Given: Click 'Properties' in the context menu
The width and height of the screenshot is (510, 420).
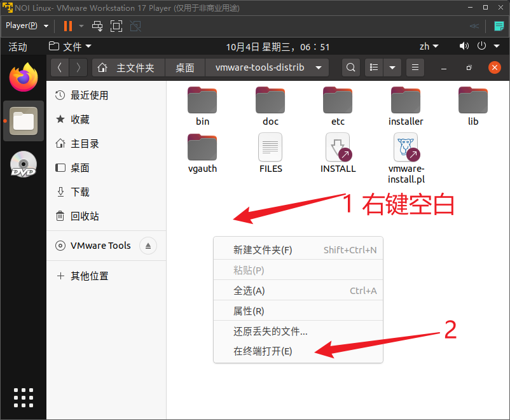Looking at the screenshot, I should click(249, 311).
